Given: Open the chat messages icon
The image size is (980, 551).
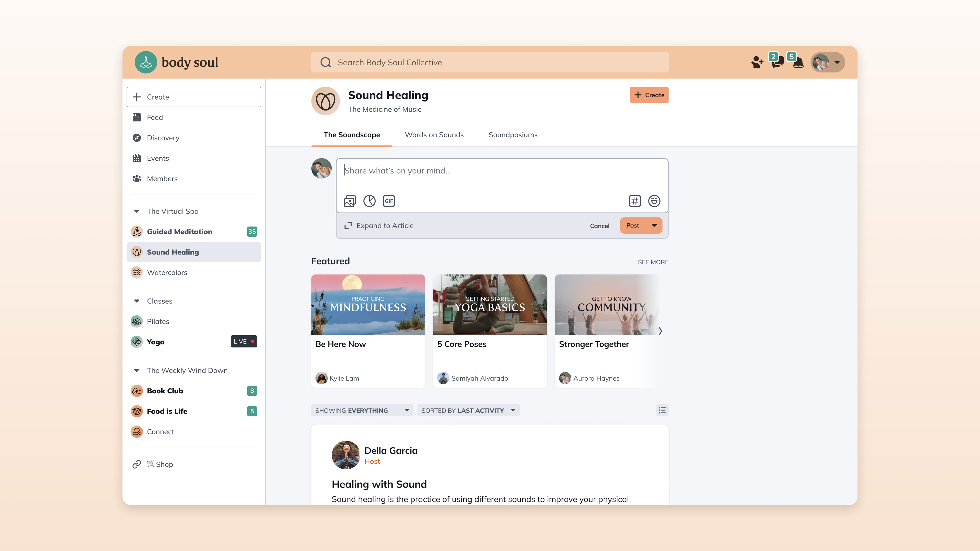Looking at the screenshot, I should coord(778,62).
